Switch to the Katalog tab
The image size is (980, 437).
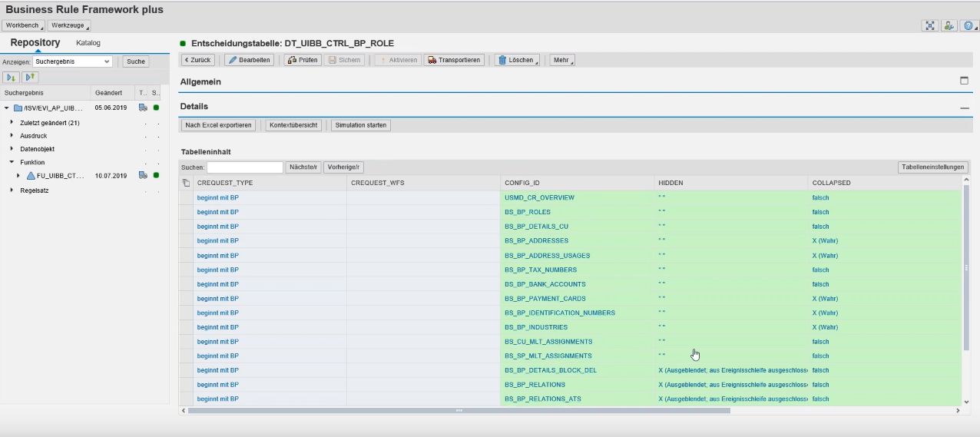(x=88, y=43)
